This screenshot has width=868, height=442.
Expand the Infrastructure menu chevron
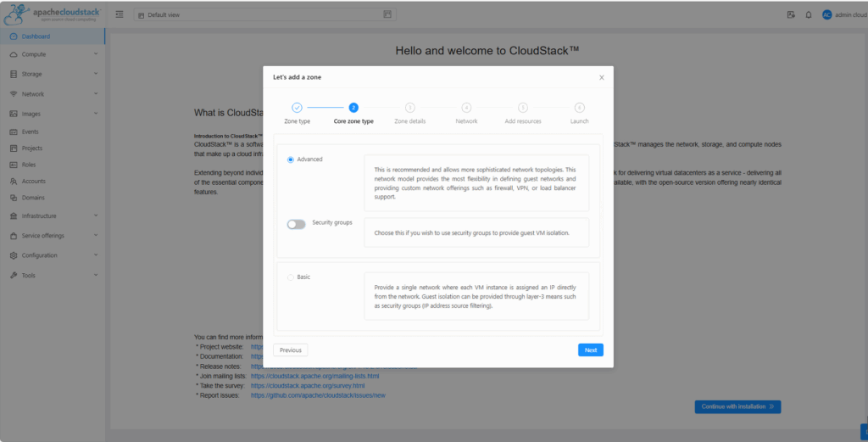[x=95, y=215]
